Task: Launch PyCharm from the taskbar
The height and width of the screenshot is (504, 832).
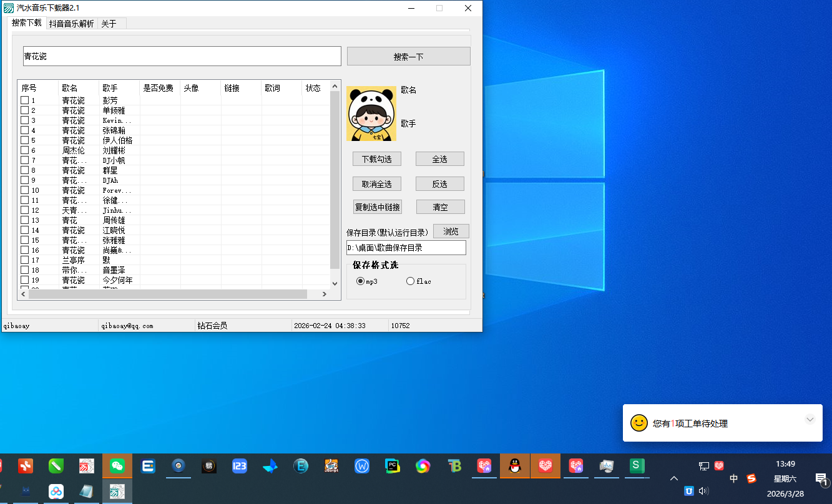Action: 393,466
